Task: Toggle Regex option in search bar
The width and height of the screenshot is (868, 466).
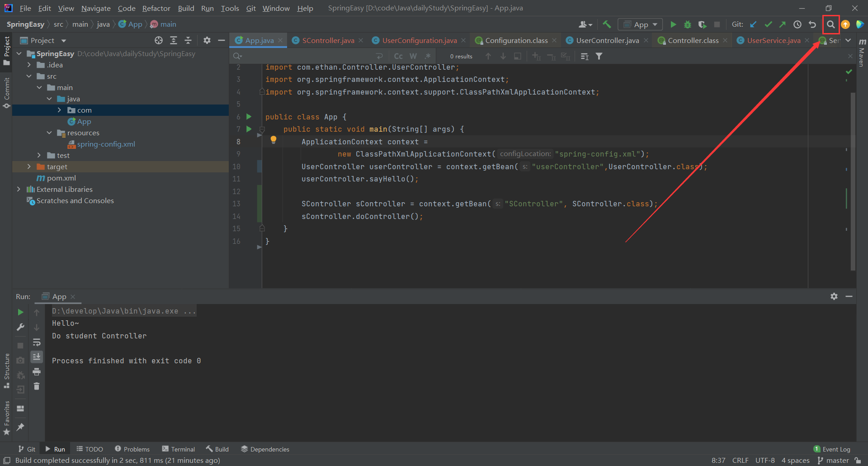Action: (428, 56)
